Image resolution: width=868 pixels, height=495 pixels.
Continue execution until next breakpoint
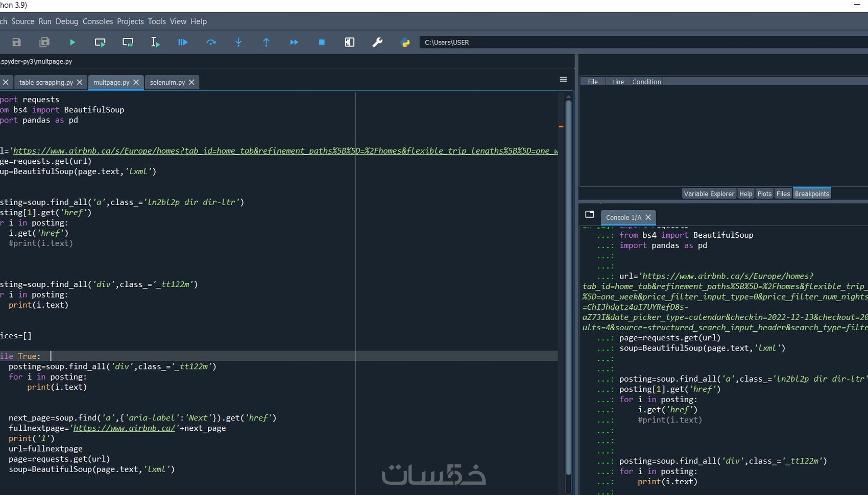coord(294,42)
